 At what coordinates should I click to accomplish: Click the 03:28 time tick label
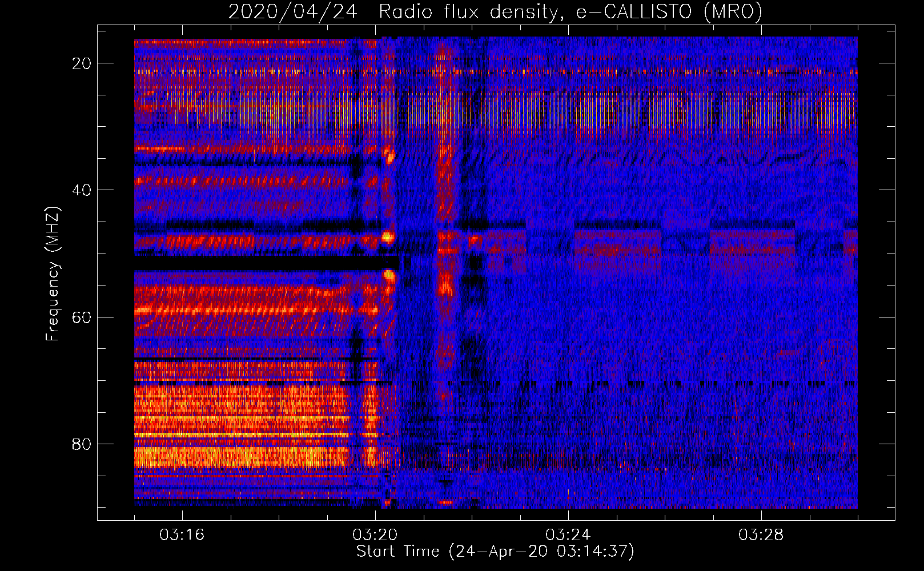pyautogui.click(x=761, y=535)
